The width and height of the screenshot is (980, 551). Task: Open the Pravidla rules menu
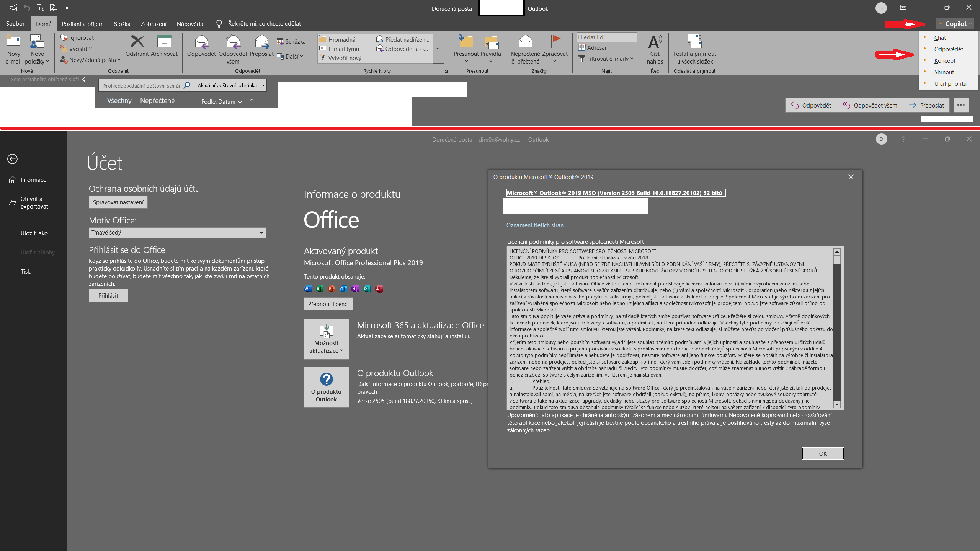(x=491, y=50)
